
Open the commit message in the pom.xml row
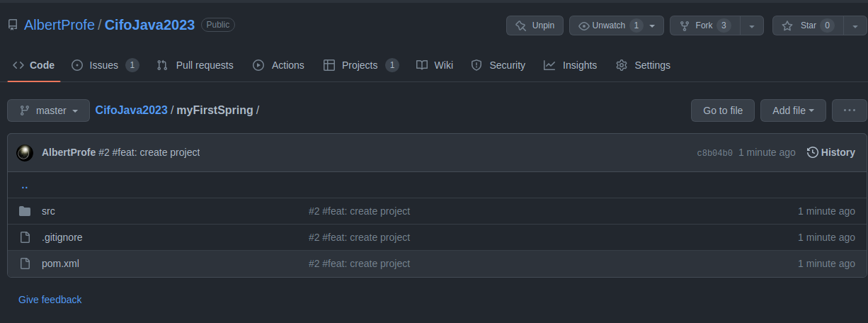[359, 263]
